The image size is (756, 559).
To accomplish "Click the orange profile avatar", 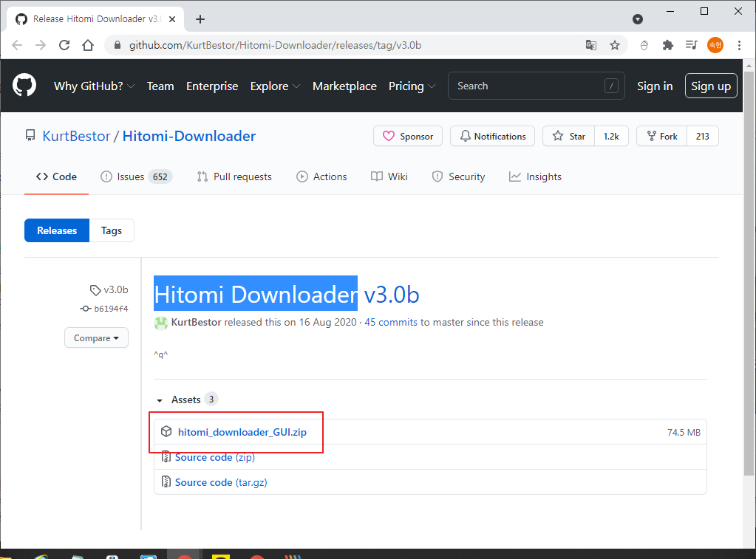I will pyautogui.click(x=715, y=45).
